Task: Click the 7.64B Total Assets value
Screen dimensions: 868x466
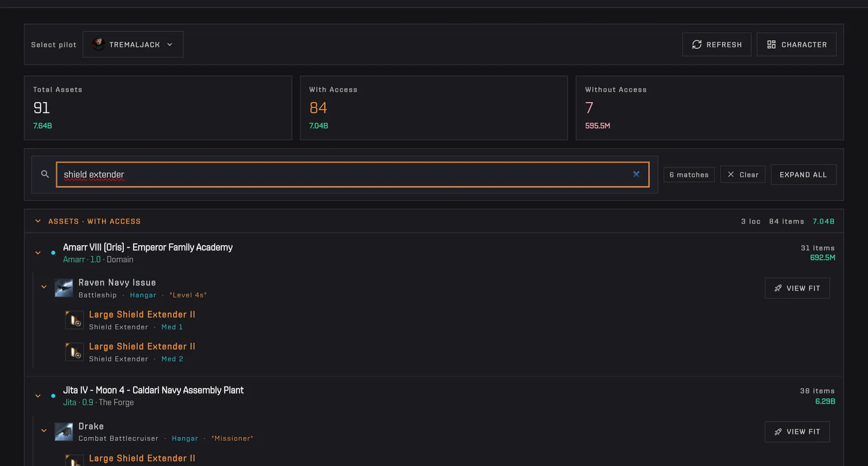Action: coord(43,126)
